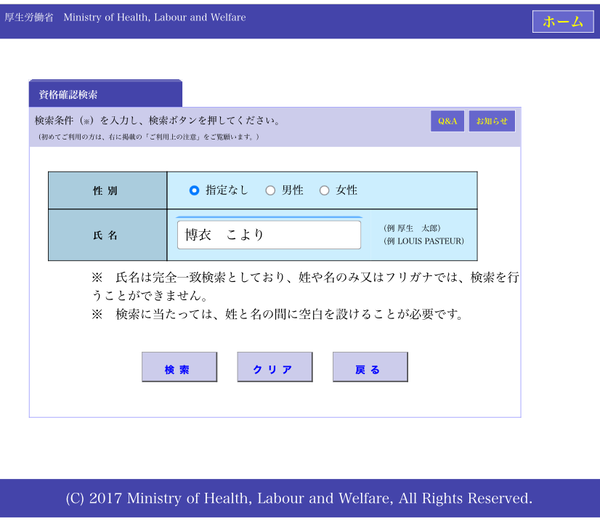Select the 男性 radio button
This screenshot has height=532, width=600.
click(x=270, y=190)
